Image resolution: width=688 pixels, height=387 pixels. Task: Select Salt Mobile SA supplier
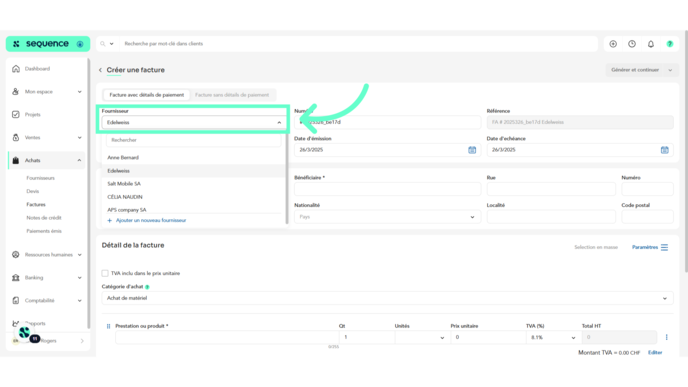click(193, 184)
